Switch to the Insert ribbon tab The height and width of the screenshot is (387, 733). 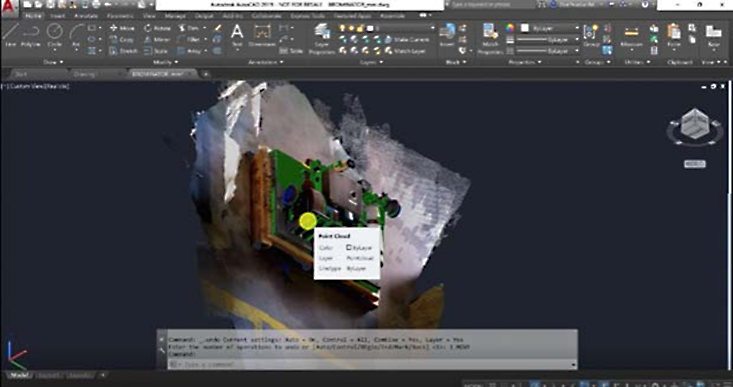57,15
